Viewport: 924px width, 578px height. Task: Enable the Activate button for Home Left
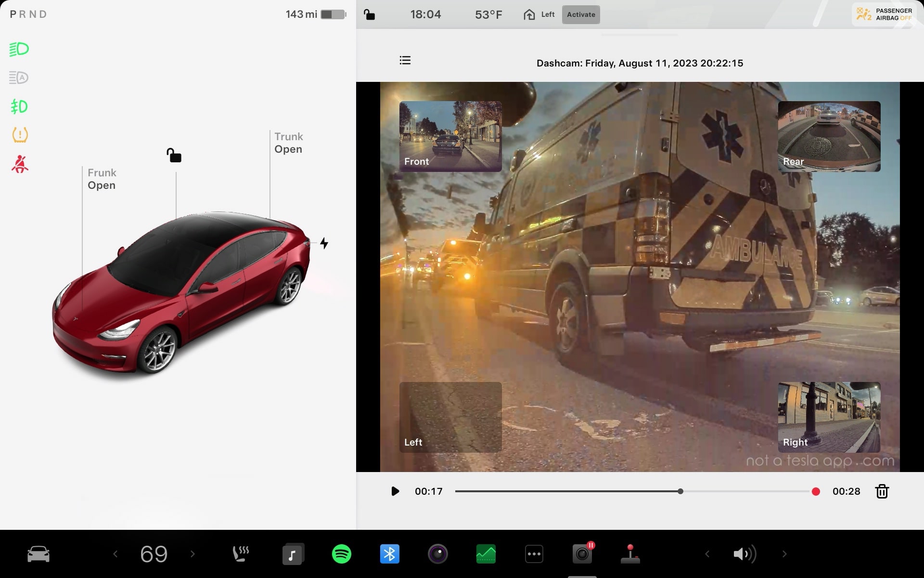[581, 14]
